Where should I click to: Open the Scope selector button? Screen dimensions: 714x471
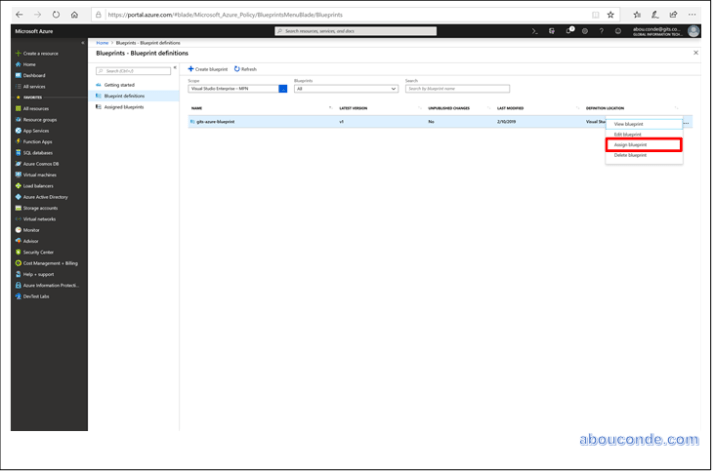click(x=283, y=88)
